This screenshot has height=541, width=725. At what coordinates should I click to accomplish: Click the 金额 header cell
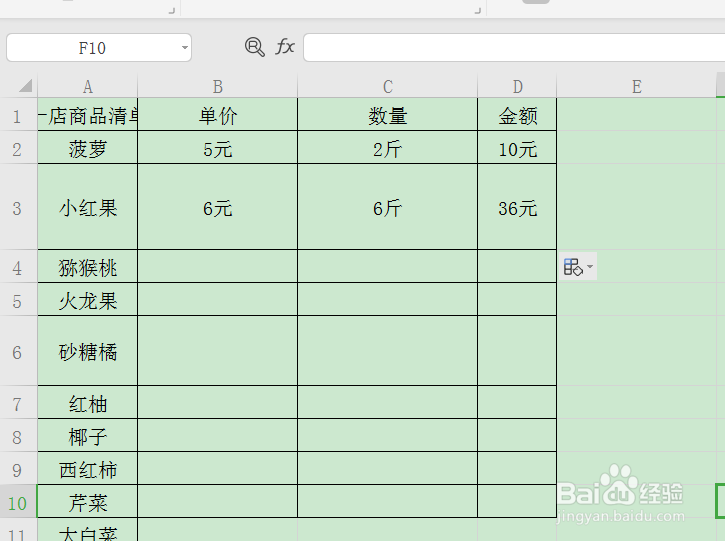(x=517, y=115)
